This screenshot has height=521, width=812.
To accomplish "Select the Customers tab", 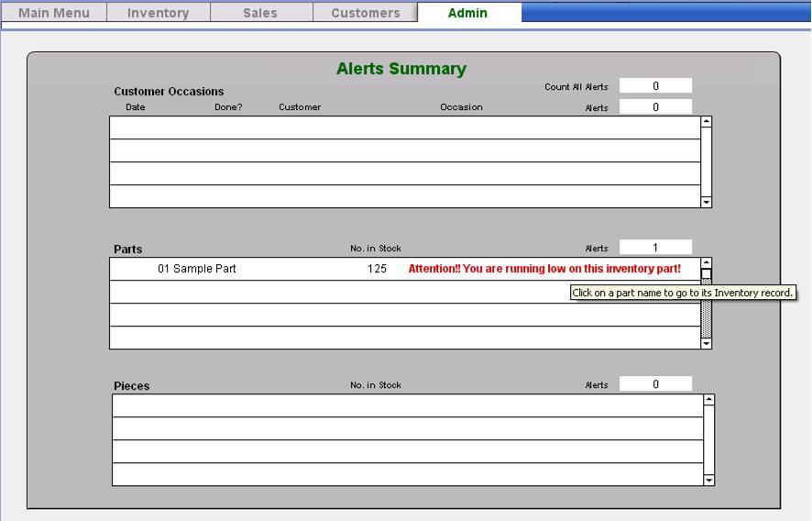I will [365, 13].
